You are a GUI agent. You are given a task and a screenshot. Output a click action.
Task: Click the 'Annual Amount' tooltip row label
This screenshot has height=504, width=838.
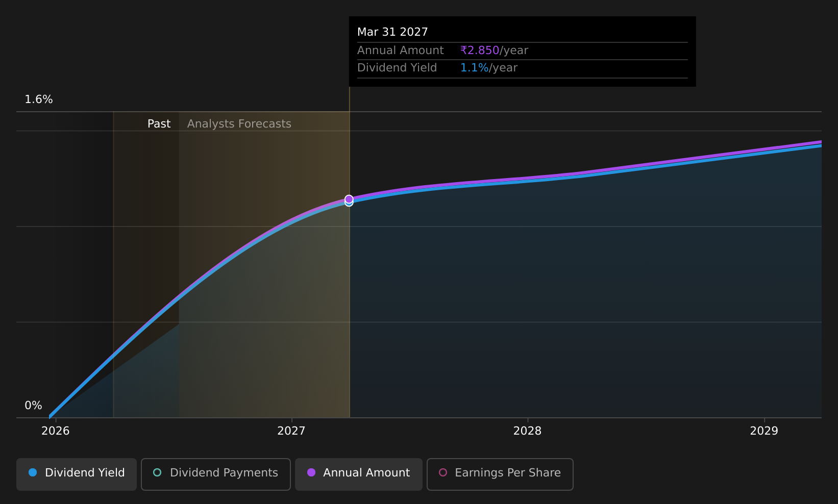[401, 51]
